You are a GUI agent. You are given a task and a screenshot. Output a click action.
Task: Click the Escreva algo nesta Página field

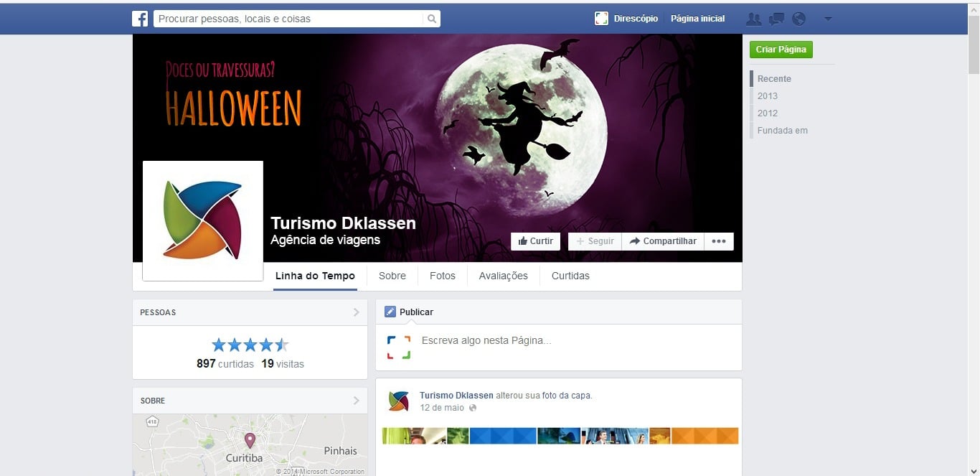(486, 340)
